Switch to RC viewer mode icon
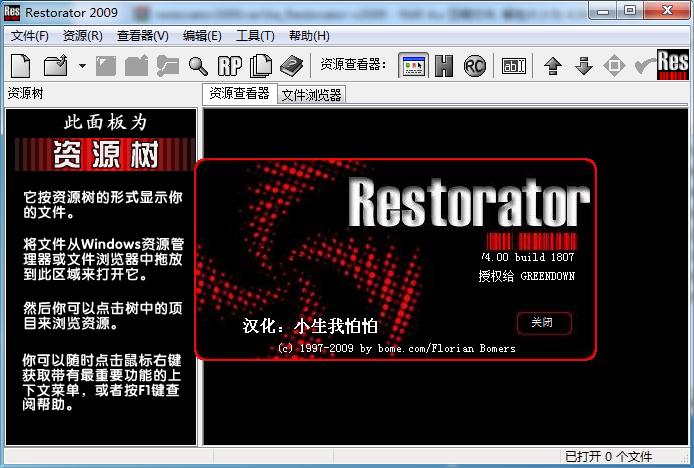The width and height of the screenshot is (694, 468). pos(475,66)
